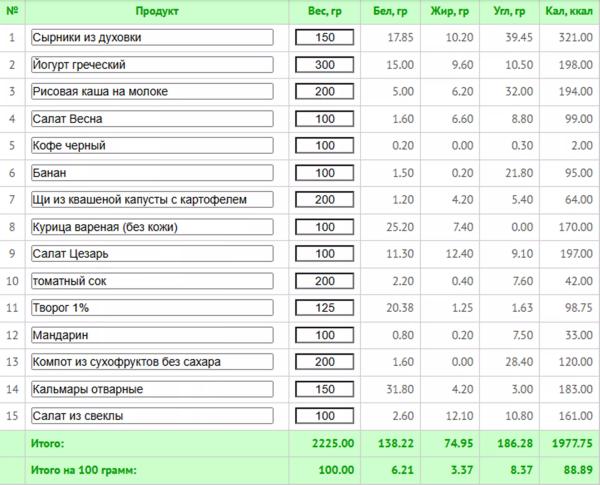The width and height of the screenshot is (600, 485).
Task: Click the weight field for Творог 1%
Action: tap(325, 308)
